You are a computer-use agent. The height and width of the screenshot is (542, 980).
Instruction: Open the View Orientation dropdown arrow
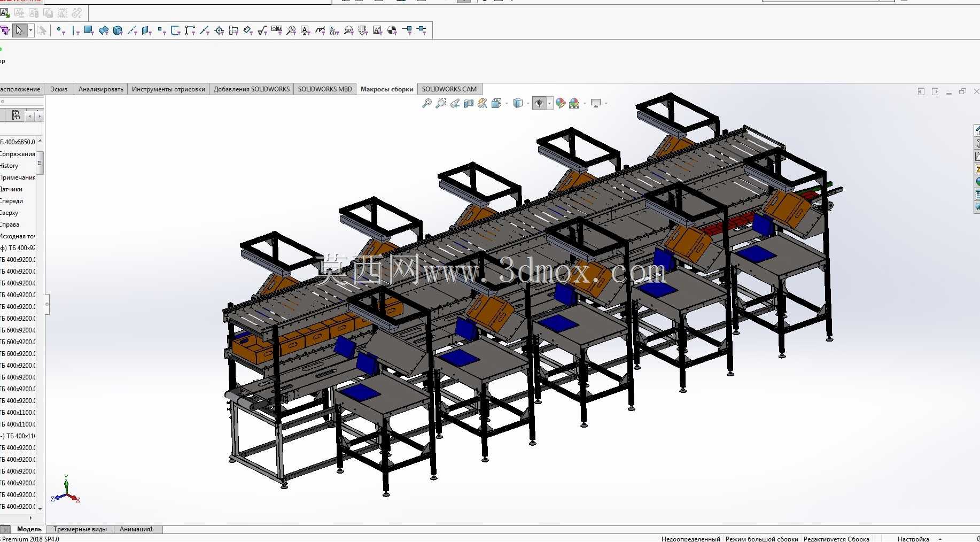tap(507, 103)
